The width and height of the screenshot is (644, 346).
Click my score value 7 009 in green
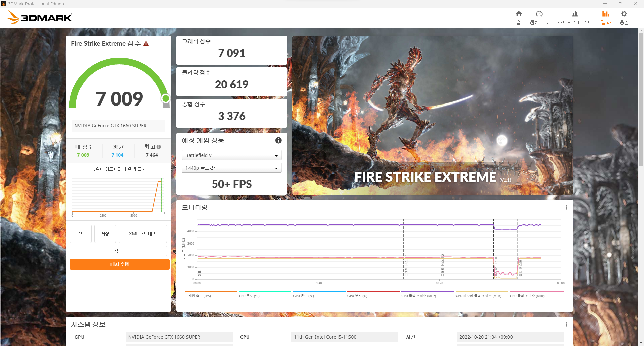tap(83, 155)
